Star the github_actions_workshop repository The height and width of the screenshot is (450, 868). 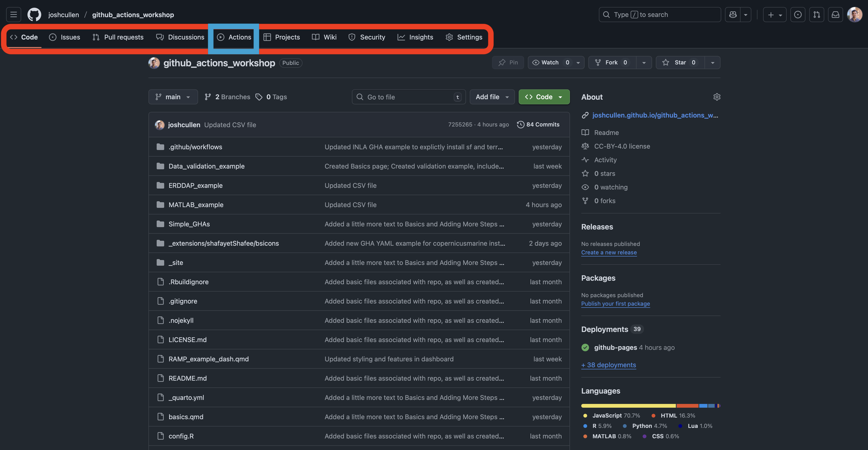[x=680, y=63]
